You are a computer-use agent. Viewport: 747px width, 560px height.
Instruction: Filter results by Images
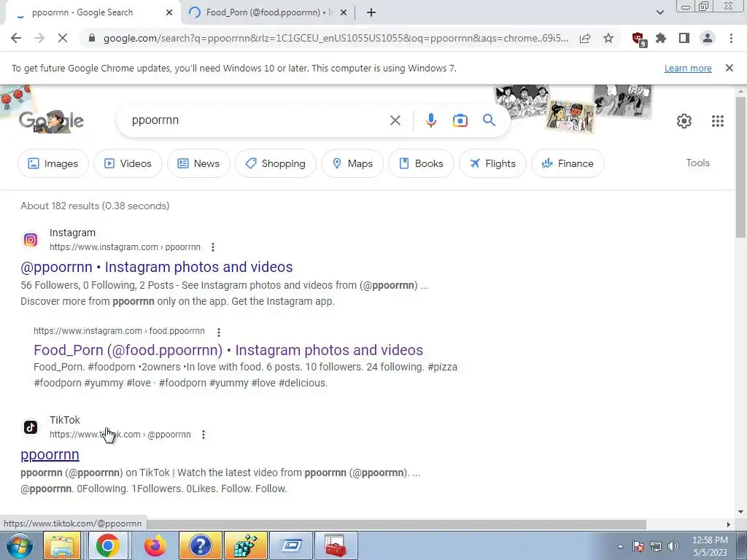click(53, 163)
